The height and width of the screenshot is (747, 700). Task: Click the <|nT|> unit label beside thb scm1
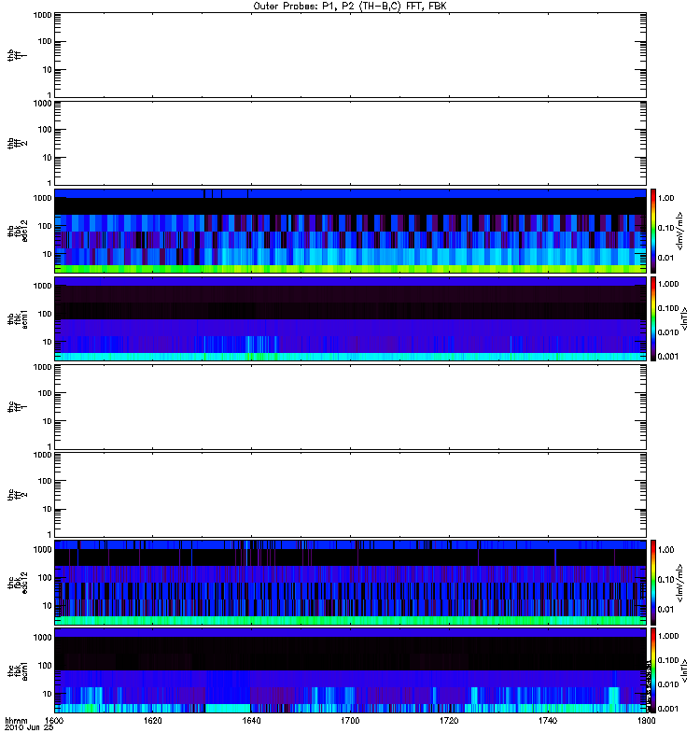[684, 318]
